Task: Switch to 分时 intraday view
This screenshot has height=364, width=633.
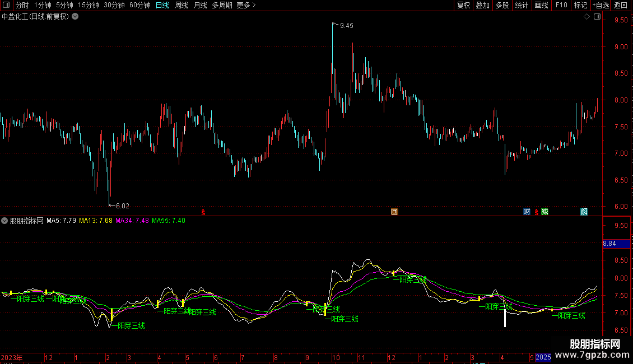Action: pos(22,5)
